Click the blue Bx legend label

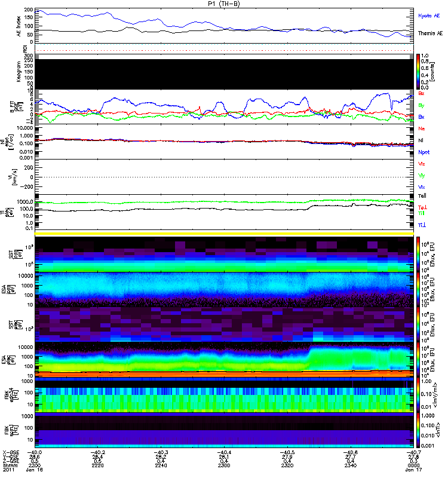(422, 117)
